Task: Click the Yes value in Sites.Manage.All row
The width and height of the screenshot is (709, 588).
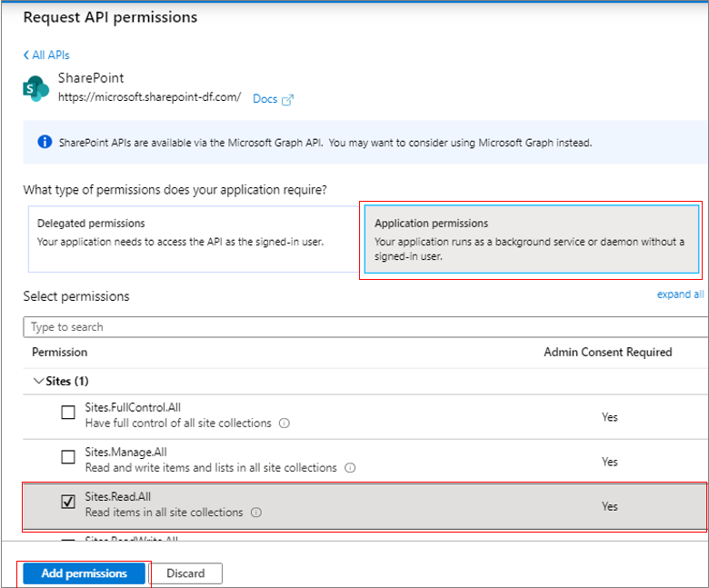Action: (x=610, y=462)
